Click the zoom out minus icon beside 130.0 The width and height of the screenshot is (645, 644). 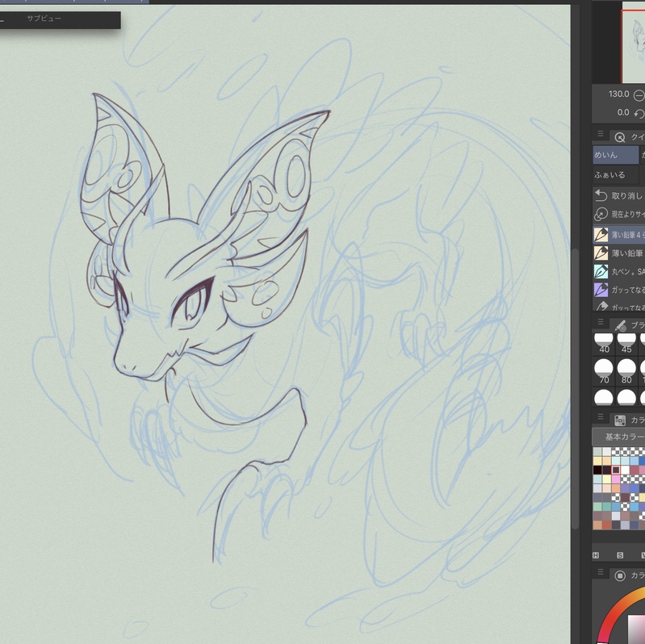click(x=639, y=95)
